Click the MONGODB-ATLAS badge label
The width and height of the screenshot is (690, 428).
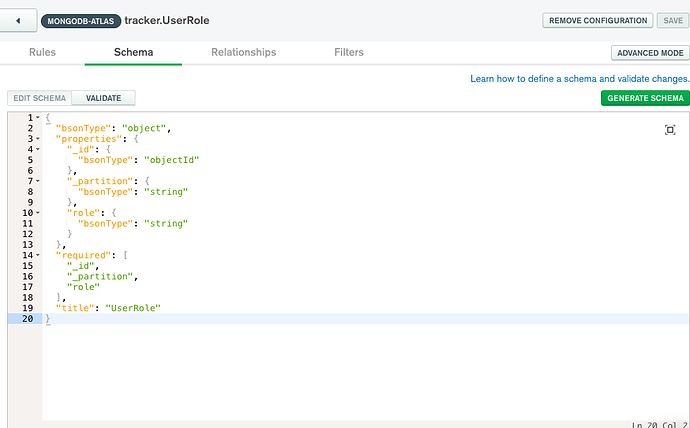(80, 21)
